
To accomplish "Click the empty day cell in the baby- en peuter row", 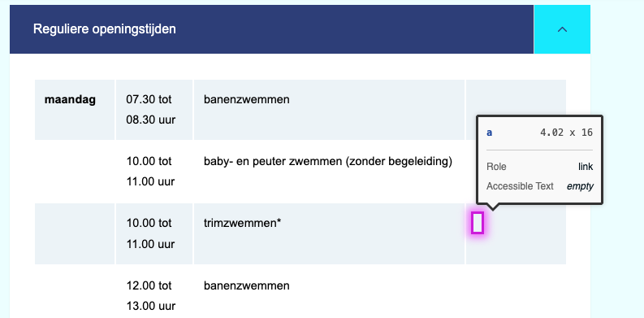I will (x=75, y=171).
